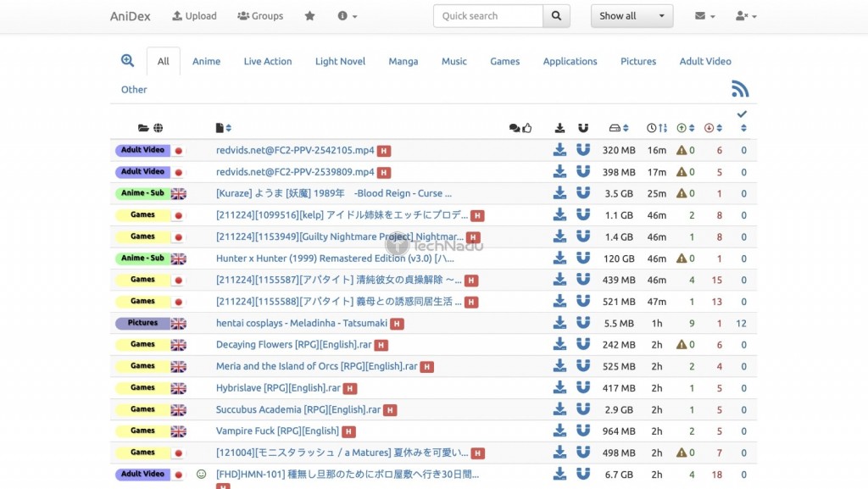Toggle the checkmark icon above the last column
This screenshot has height=489, width=868.
[742, 114]
